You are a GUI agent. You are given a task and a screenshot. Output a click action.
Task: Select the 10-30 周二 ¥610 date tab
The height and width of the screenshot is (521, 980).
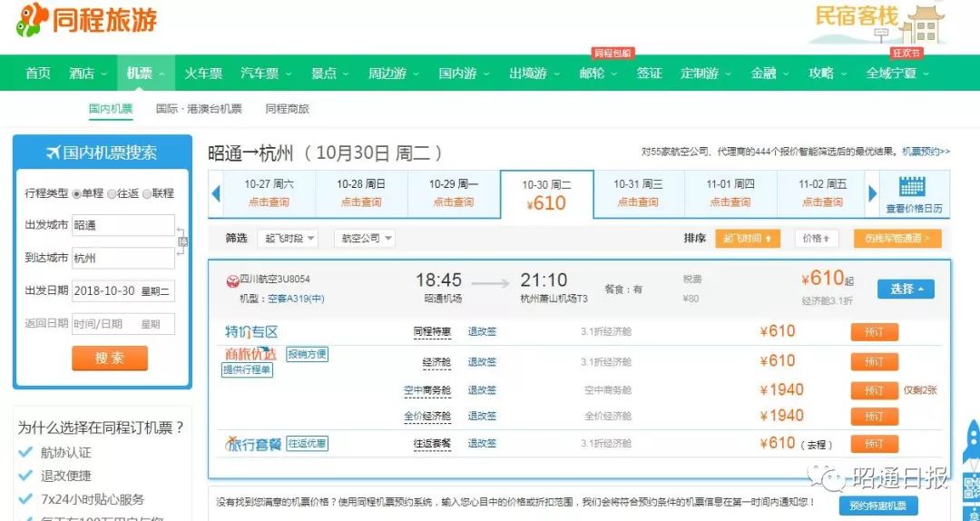[547, 194]
